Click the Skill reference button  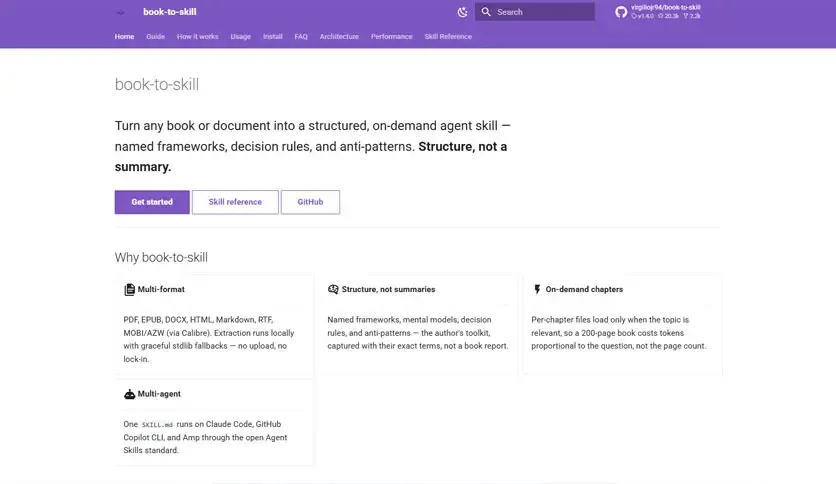235,202
